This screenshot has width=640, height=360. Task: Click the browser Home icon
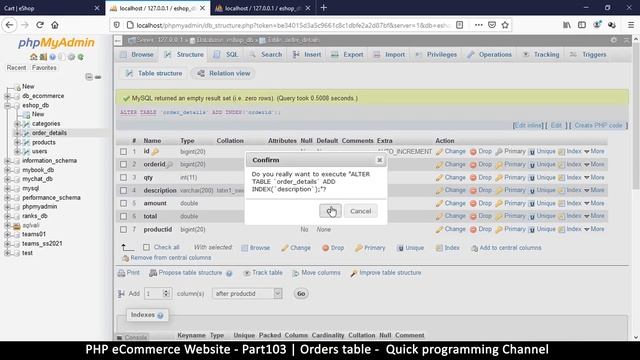55,25
